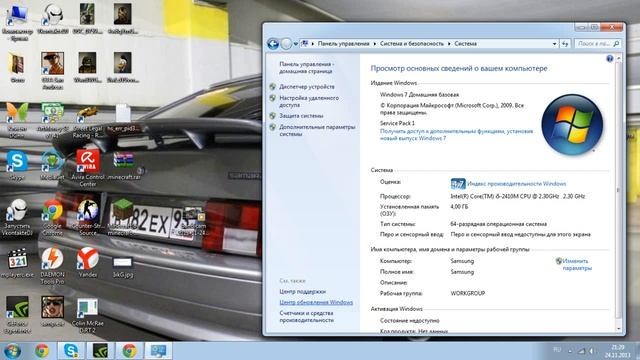Open Avira Control Center desktop icon
Viewport: 640px width, 360px height.
tap(88, 168)
